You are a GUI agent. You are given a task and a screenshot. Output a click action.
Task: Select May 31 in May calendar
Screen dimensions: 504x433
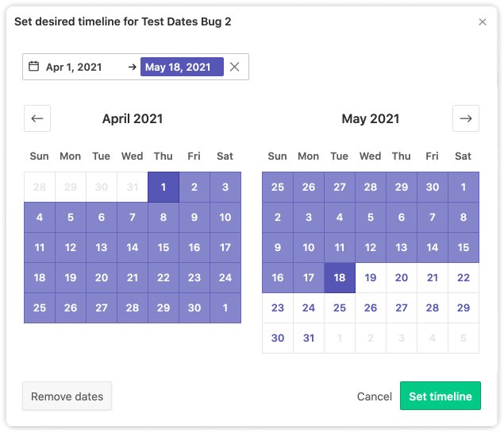pyautogui.click(x=309, y=338)
